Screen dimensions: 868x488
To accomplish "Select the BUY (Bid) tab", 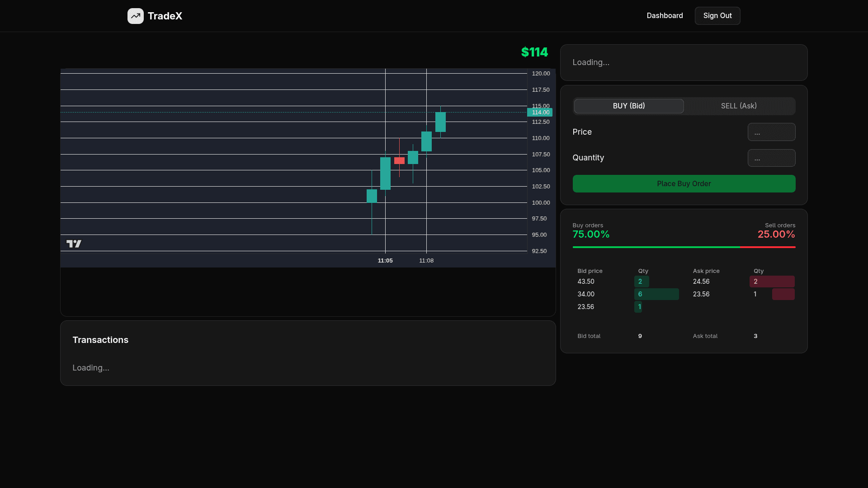I will point(628,106).
